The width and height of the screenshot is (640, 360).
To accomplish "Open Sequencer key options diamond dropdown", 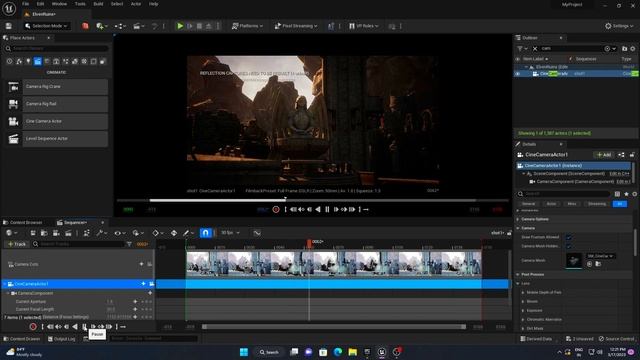I will pos(157,233).
